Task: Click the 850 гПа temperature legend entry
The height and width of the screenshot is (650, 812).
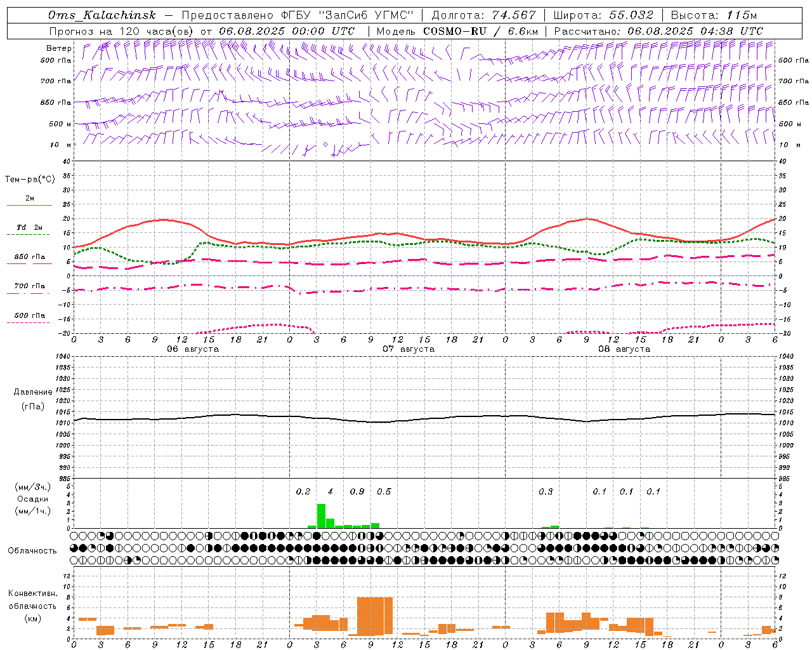Action: point(29,257)
